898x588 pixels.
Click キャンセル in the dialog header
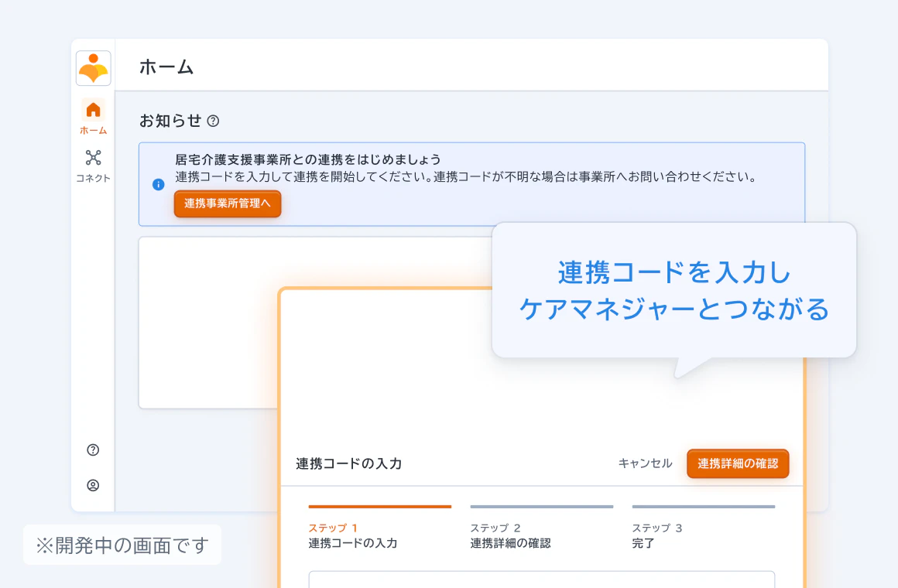pos(645,463)
